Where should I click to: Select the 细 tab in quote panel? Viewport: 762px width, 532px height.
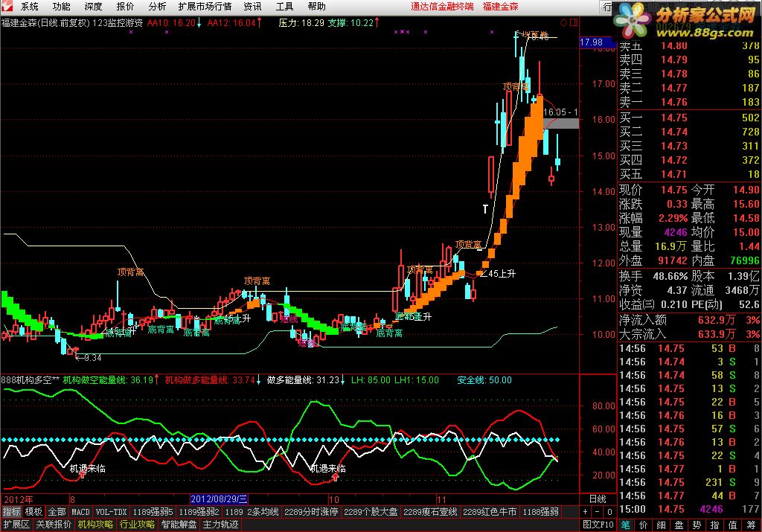[x=661, y=525]
